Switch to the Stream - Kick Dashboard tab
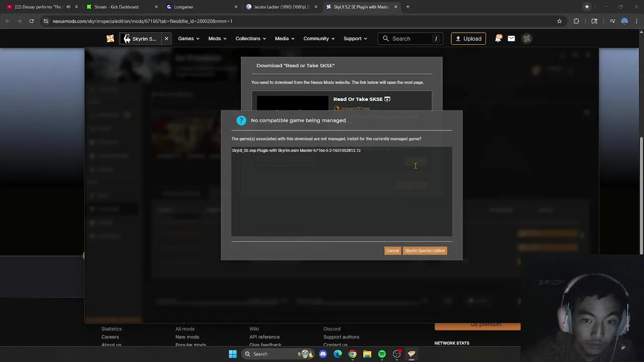Image resolution: width=644 pixels, height=362 pixels. pyautogui.click(x=121, y=7)
